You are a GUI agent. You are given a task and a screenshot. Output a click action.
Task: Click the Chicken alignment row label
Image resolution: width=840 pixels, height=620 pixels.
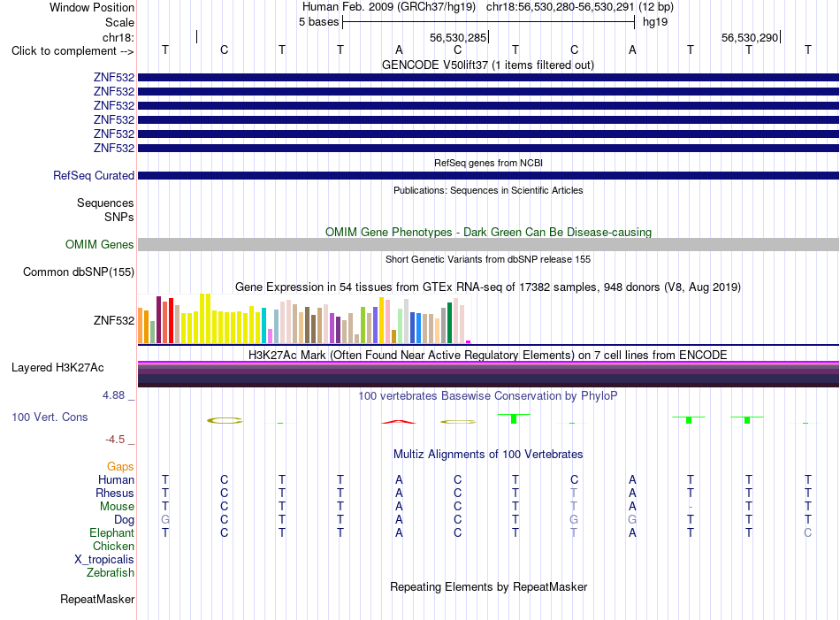113,546
